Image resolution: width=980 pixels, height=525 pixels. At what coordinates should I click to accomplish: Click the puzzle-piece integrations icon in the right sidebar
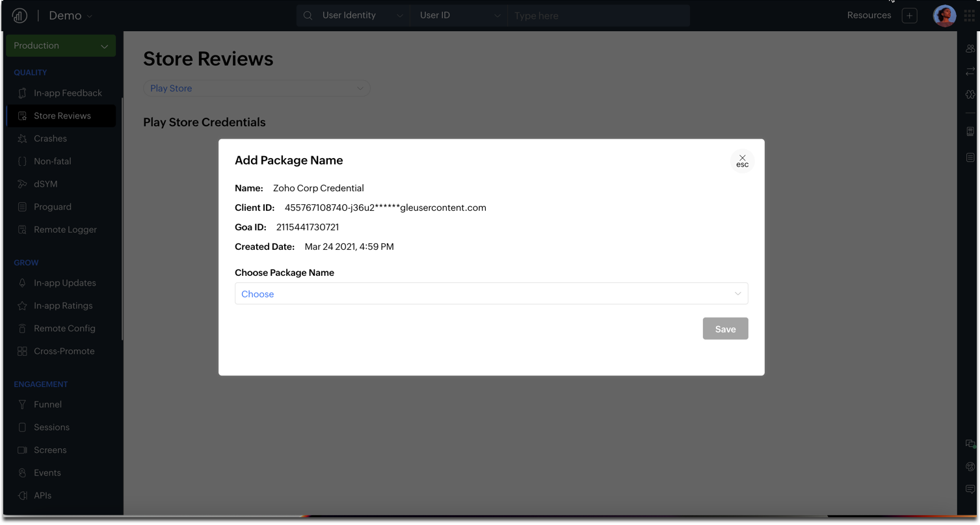pos(970,94)
